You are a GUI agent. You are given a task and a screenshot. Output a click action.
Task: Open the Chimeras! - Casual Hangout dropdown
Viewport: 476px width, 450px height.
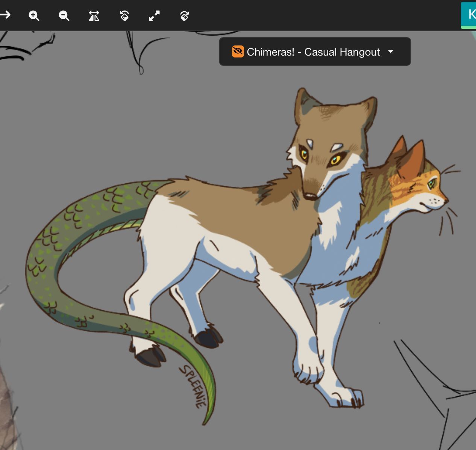[x=313, y=52]
